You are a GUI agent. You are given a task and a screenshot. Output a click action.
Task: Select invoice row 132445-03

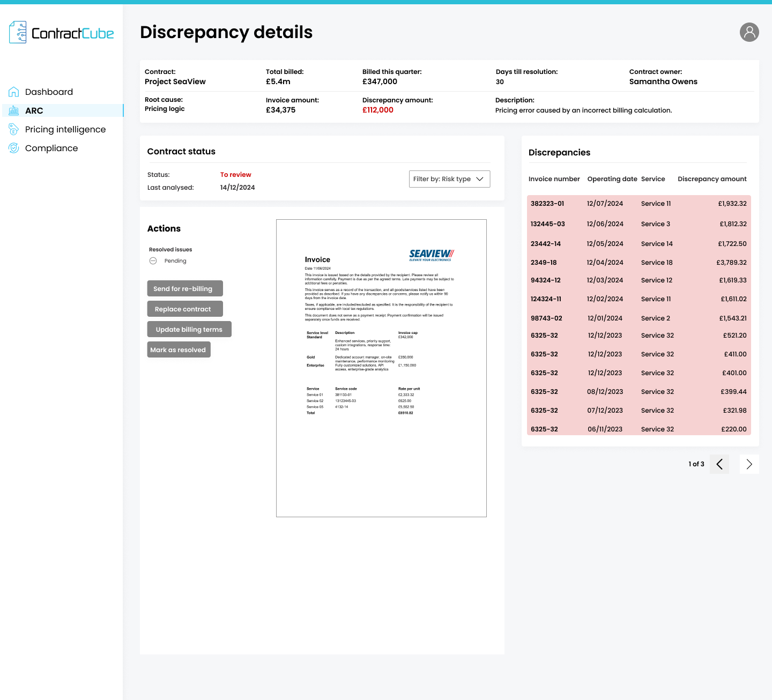click(x=639, y=224)
